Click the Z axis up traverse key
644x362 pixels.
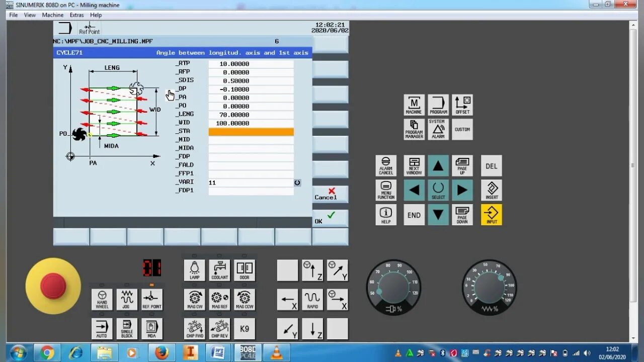(x=312, y=270)
